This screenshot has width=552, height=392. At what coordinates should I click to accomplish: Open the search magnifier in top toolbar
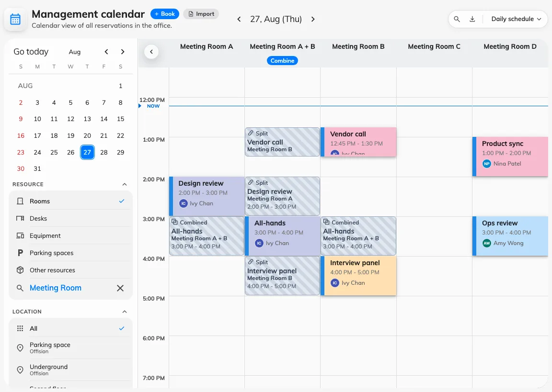[x=457, y=19]
